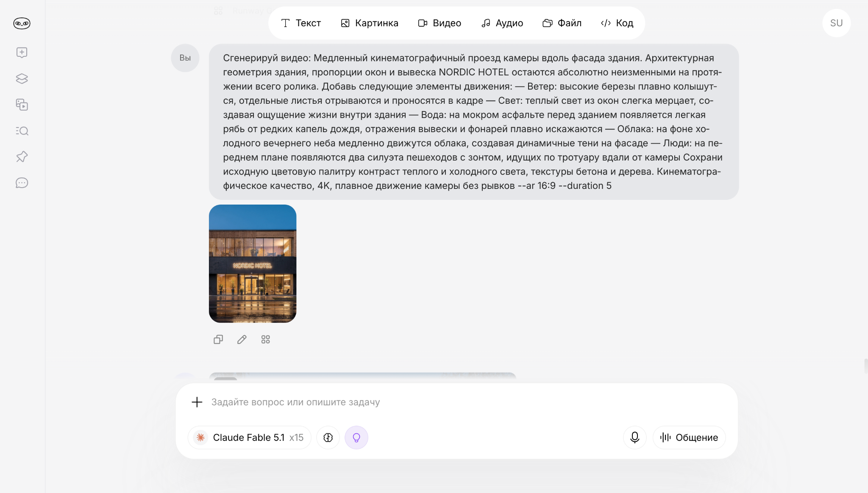Open the media gallery sidebar icon
Image resolution: width=868 pixels, height=493 pixels.
click(22, 105)
